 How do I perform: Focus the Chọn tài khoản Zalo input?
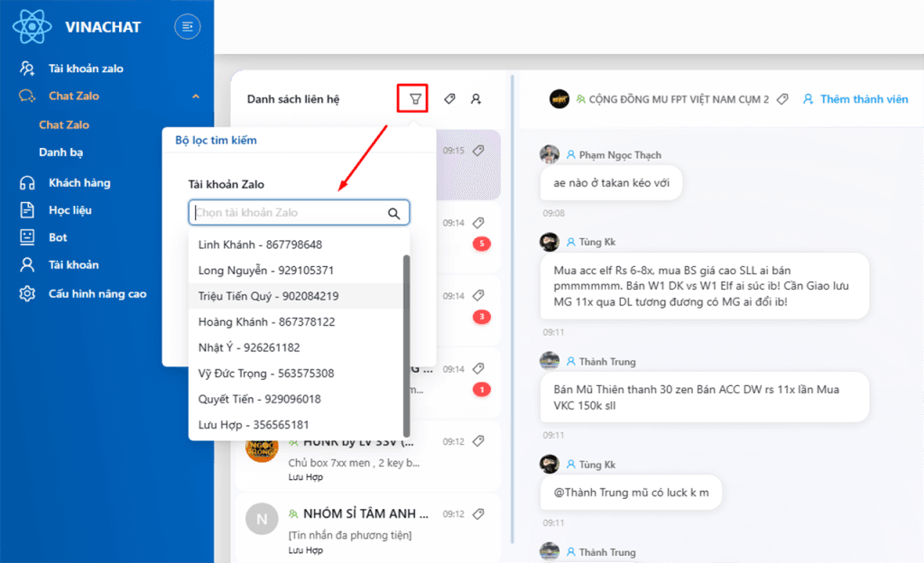[289, 213]
